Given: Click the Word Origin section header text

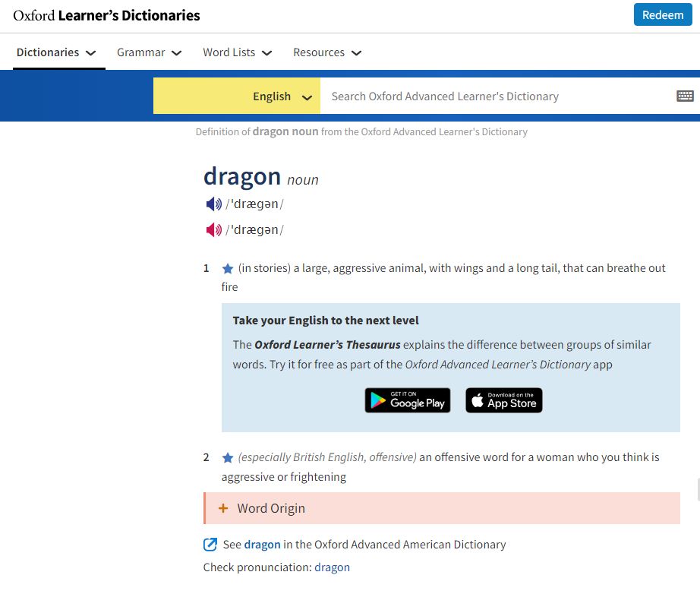Looking at the screenshot, I should click(x=271, y=508).
